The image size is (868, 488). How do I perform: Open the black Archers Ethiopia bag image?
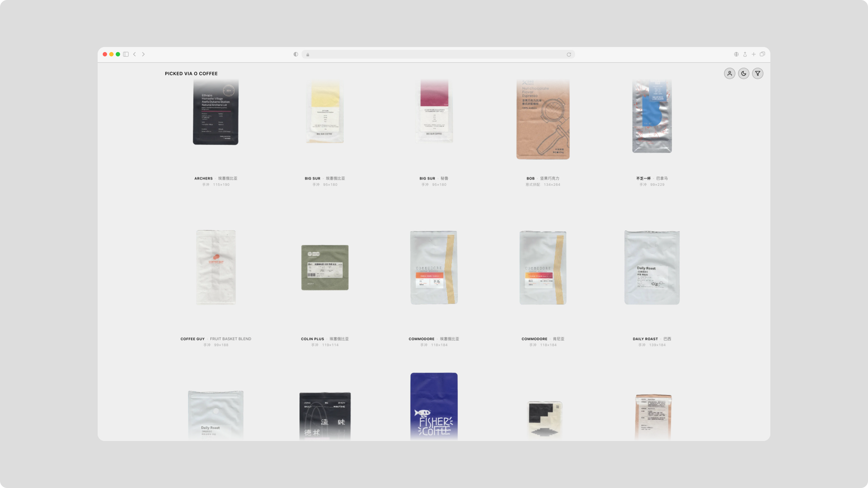tap(216, 112)
